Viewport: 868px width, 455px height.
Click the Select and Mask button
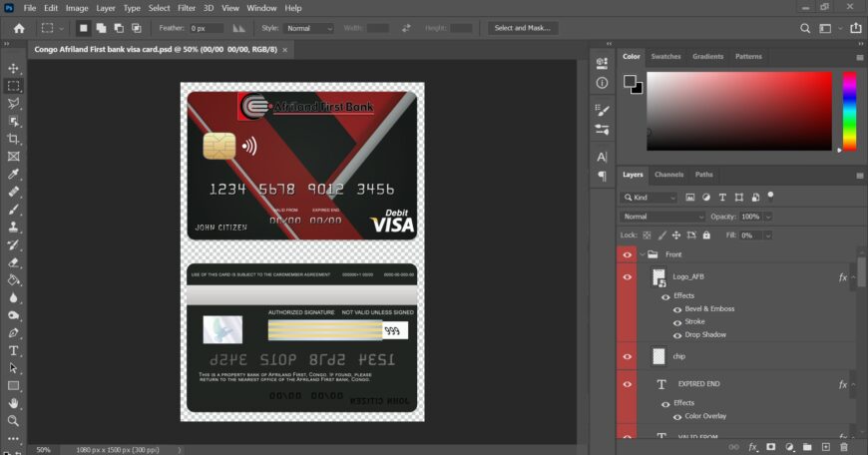[523, 28]
